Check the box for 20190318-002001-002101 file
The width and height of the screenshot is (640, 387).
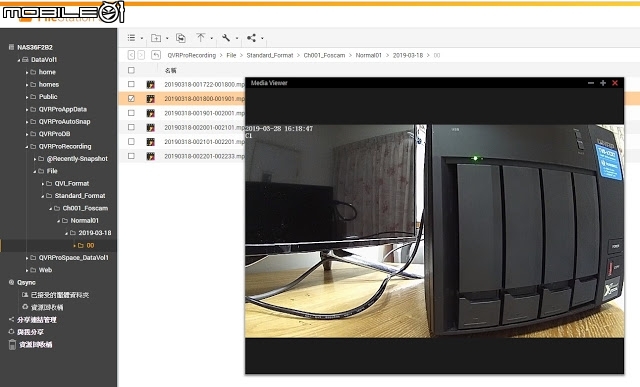click(131, 127)
